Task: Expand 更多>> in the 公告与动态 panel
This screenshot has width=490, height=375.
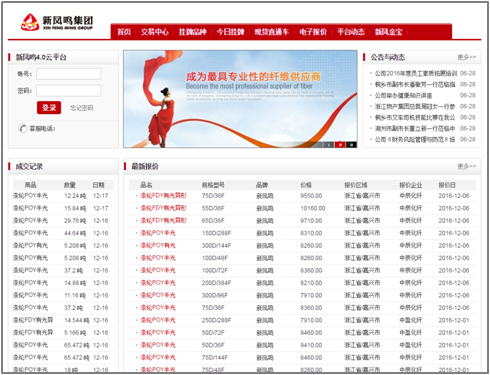Action: pyautogui.click(x=467, y=57)
